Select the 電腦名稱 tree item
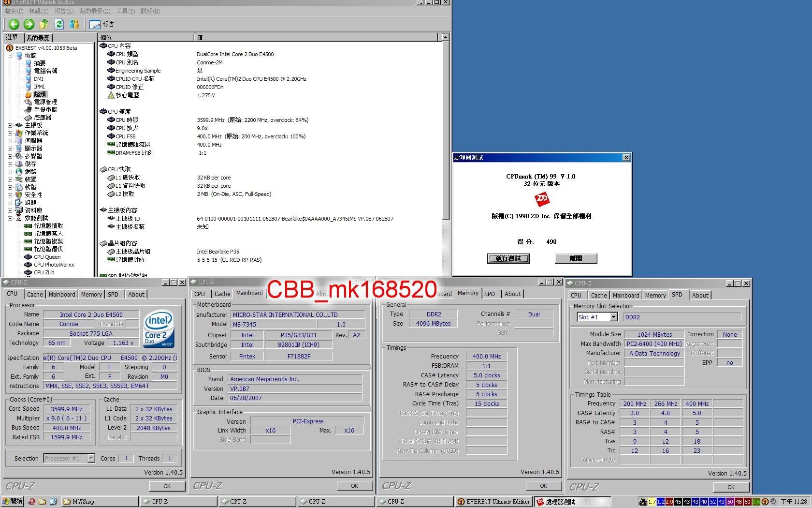The image size is (812, 508). click(45, 71)
